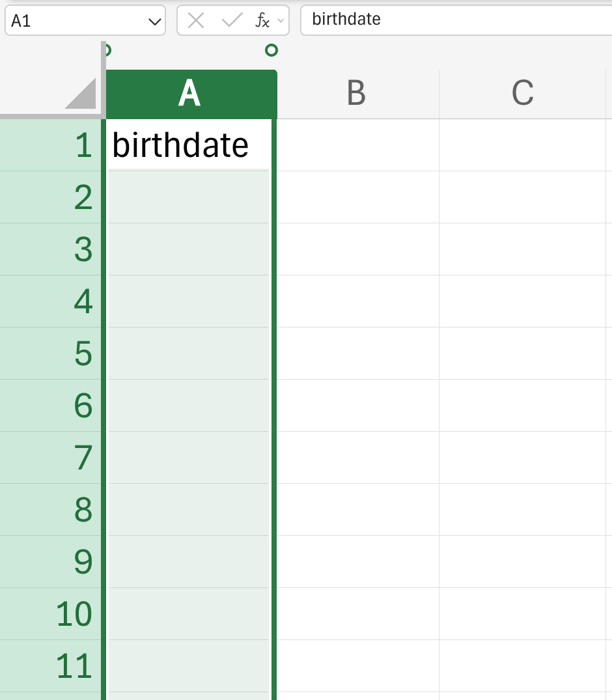Screen dimensions: 612x700
Task: Select row 5 header
Action: (50, 354)
